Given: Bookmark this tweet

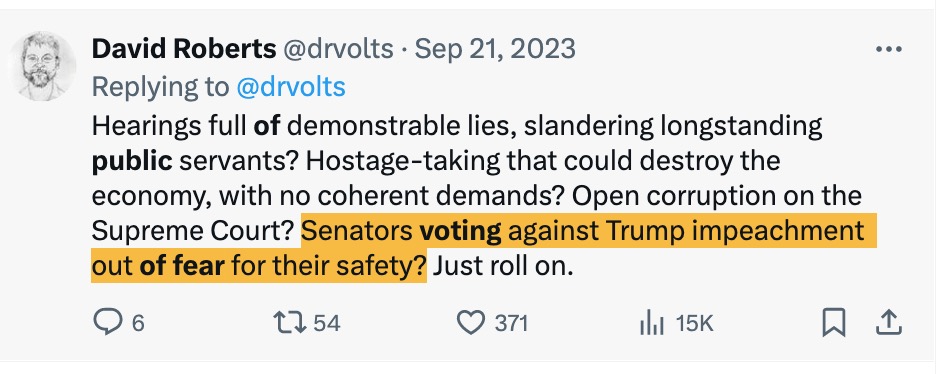Looking at the screenshot, I should [x=833, y=323].
